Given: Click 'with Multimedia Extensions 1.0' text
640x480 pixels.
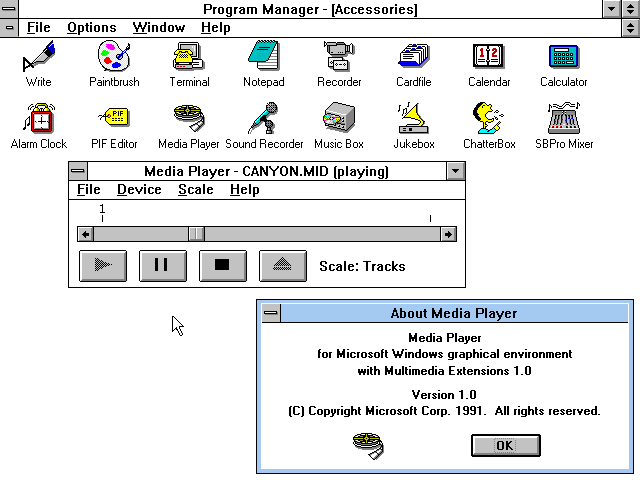Looking at the screenshot, I should [x=444, y=371].
